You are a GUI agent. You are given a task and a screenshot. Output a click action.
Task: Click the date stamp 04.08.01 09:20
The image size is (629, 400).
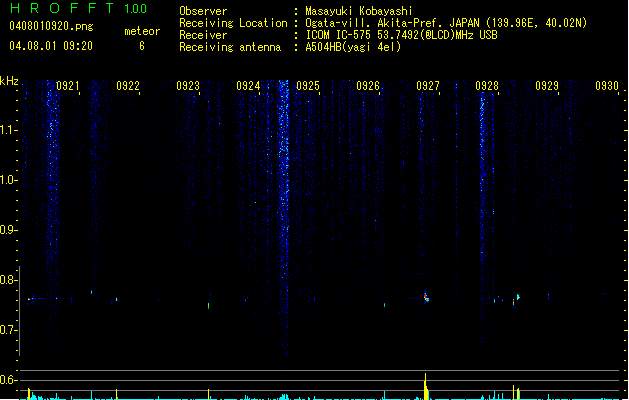pyautogui.click(x=51, y=46)
